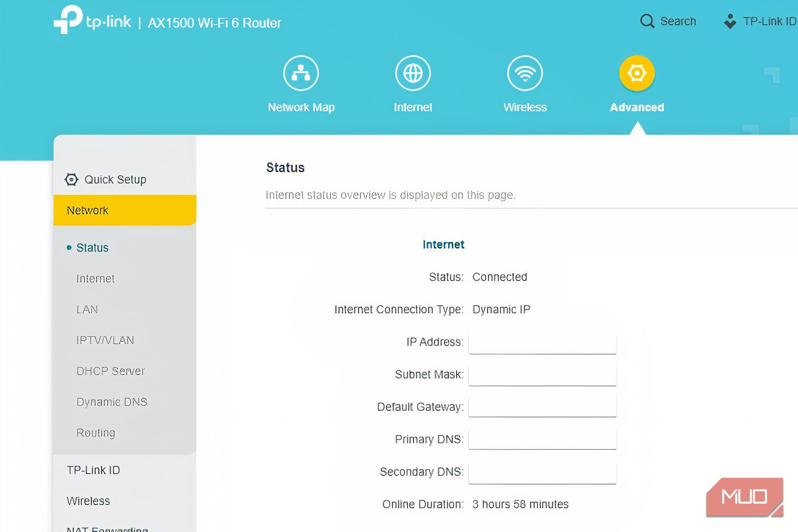This screenshot has height=532, width=798.
Task: Switch to the Advanced tab label
Action: (x=637, y=107)
